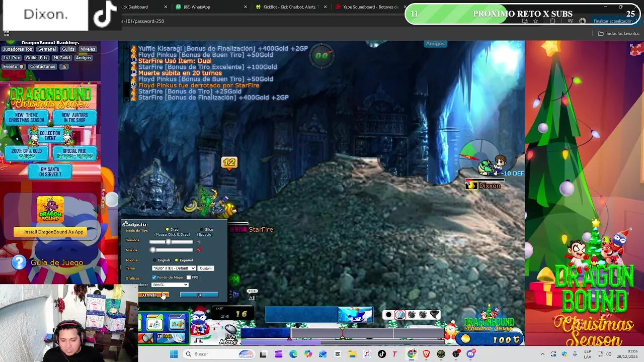Click the Contáctanos button
Screen dimensions: 644x362
click(x=42, y=66)
